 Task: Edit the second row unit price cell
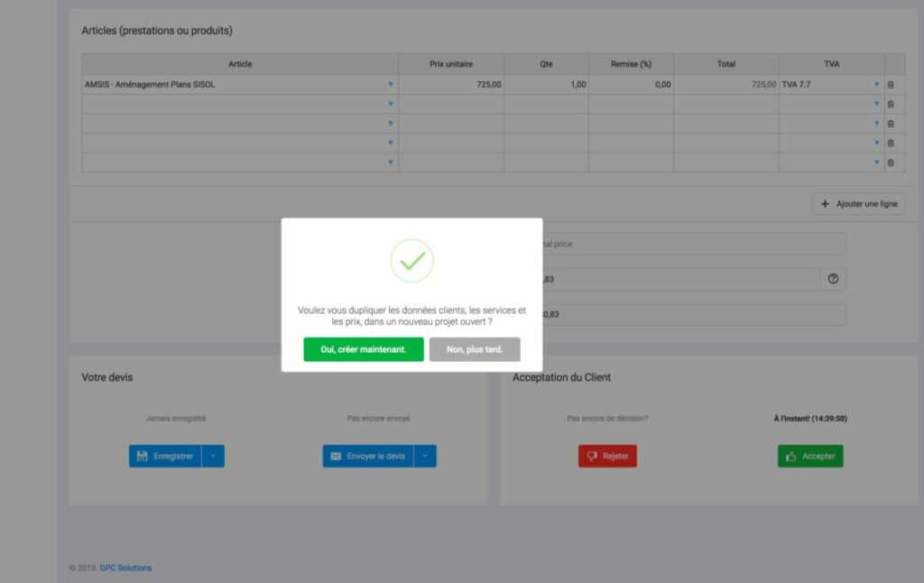(x=451, y=104)
